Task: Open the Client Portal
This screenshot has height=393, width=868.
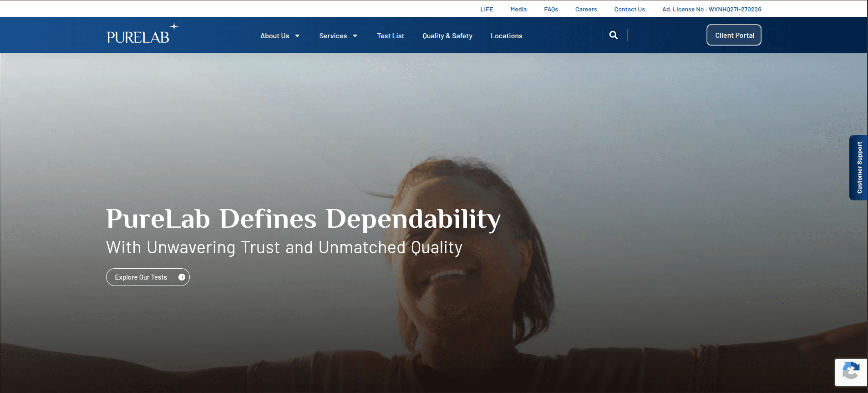Action: (x=734, y=35)
